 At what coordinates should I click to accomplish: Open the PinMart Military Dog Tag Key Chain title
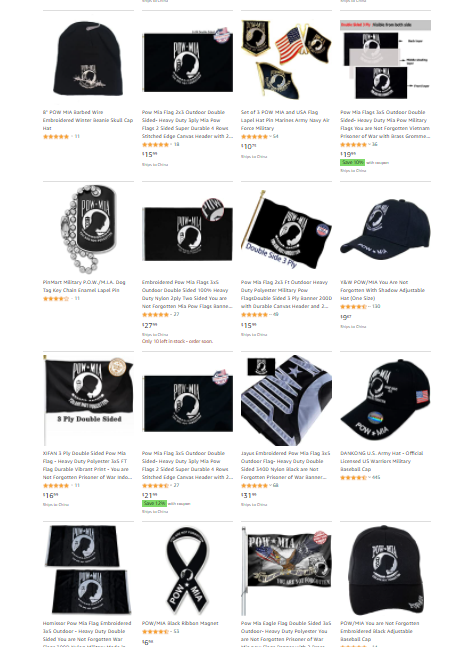[84, 286]
